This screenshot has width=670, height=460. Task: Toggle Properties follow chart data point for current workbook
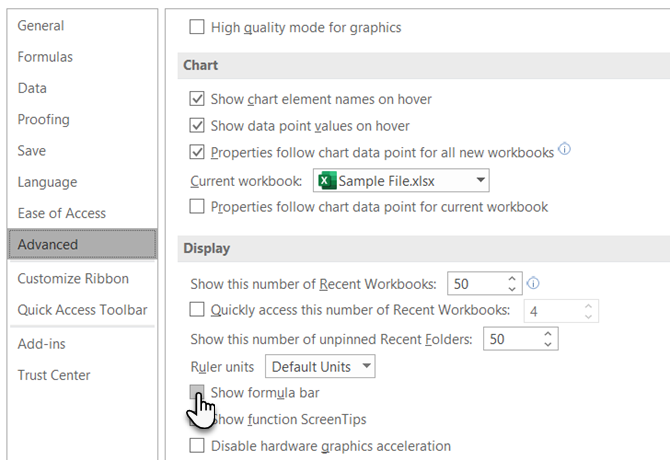[197, 207]
